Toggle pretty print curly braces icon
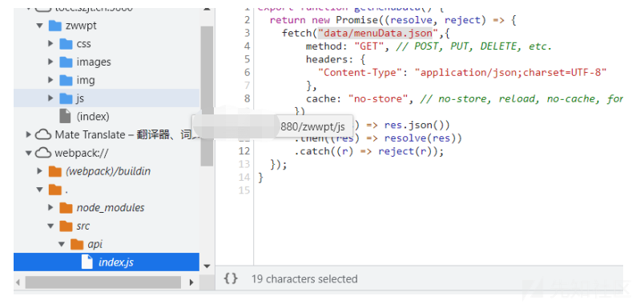The width and height of the screenshot is (644, 304). pos(231,279)
